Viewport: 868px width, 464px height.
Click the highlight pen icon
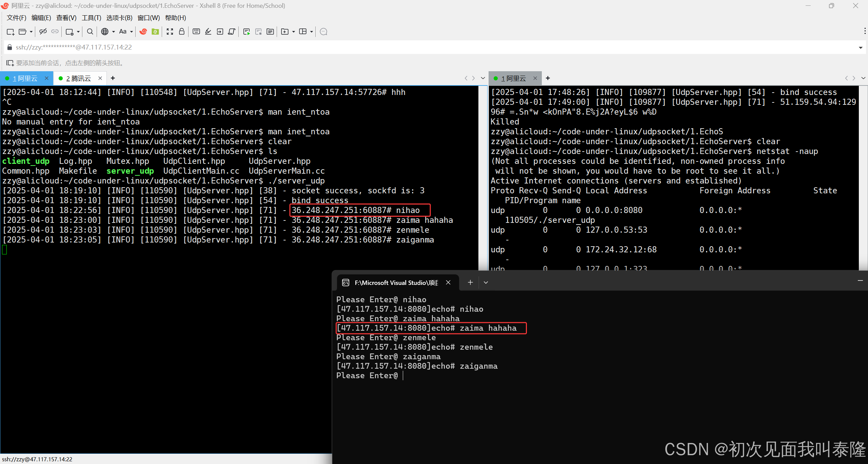pos(208,32)
